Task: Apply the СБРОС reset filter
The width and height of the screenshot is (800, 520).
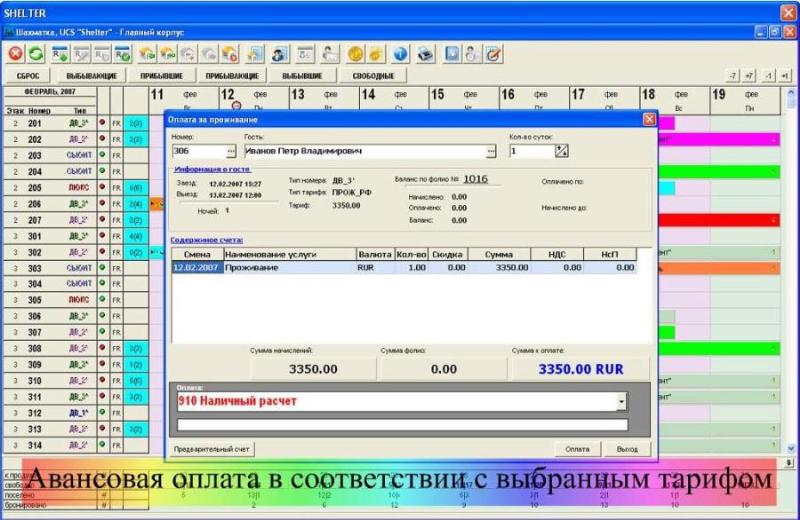Action: pos(28,76)
